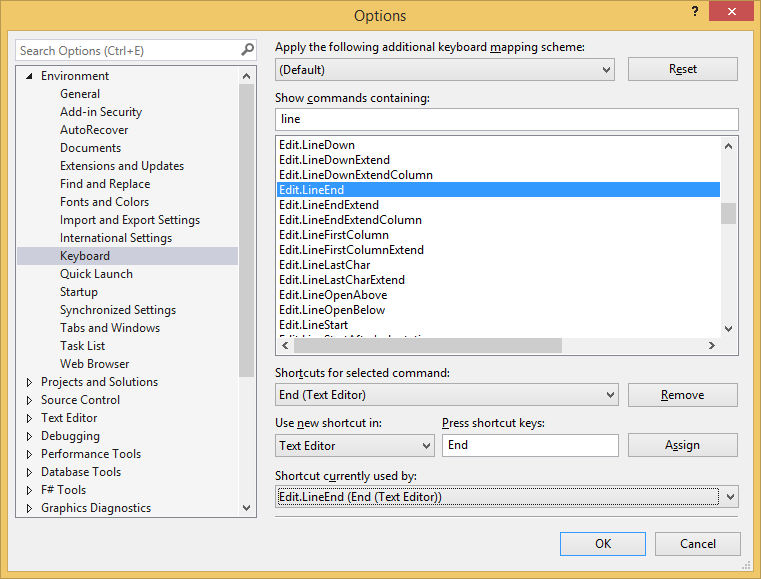Expand the Database Tools node
761x579 pixels.
coord(29,472)
